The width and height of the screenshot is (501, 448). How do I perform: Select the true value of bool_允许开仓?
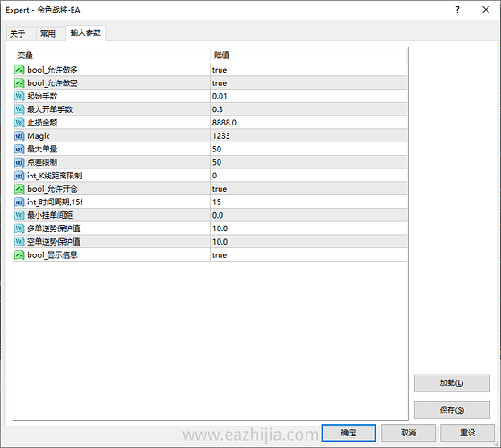(x=220, y=189)
